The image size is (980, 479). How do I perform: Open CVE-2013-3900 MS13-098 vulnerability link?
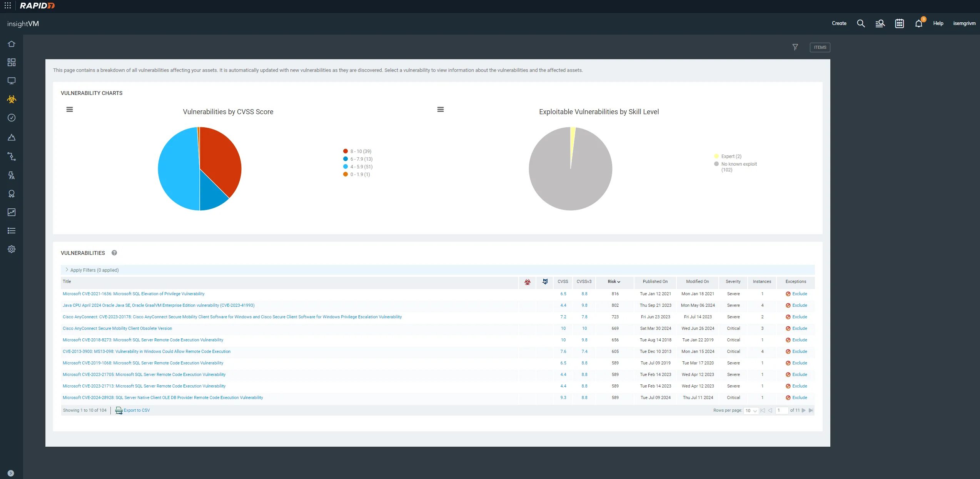pos(147,352)
